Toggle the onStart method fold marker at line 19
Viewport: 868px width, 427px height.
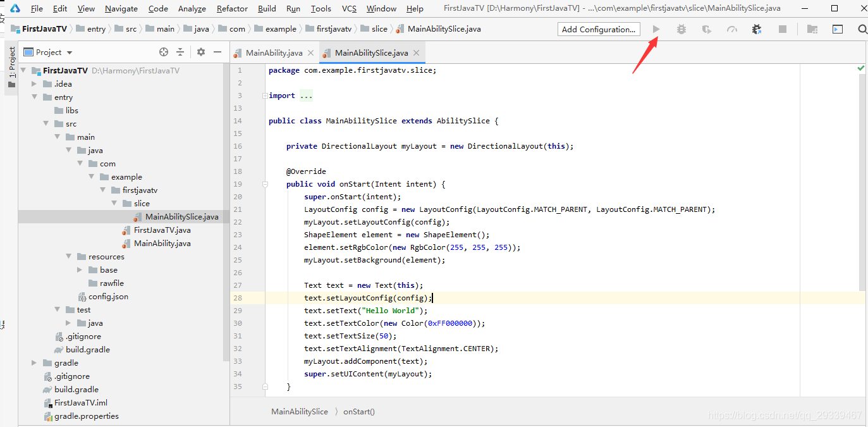pos(265,184)
